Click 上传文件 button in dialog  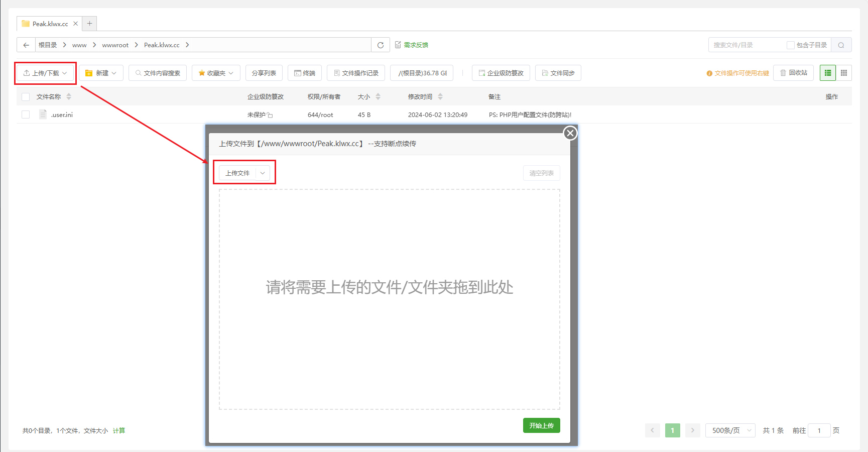(237, 173)
